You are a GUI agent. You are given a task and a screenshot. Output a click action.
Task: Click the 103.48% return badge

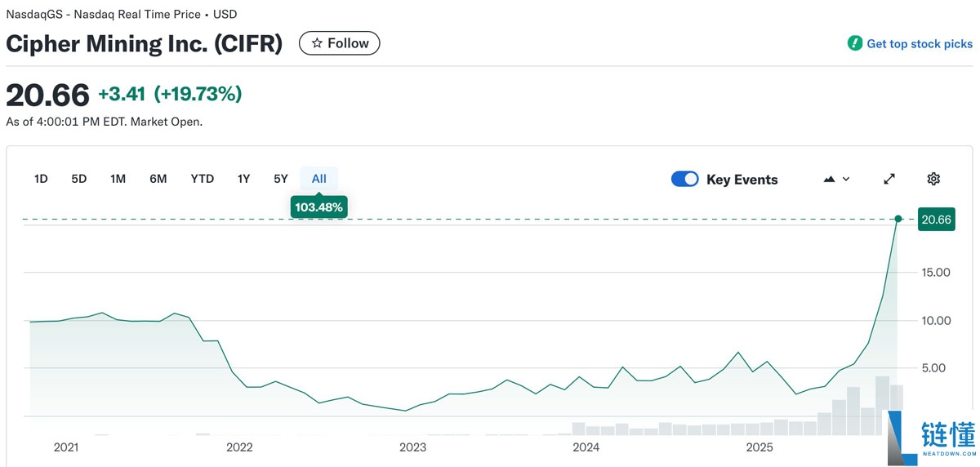[x=319, y=207]
